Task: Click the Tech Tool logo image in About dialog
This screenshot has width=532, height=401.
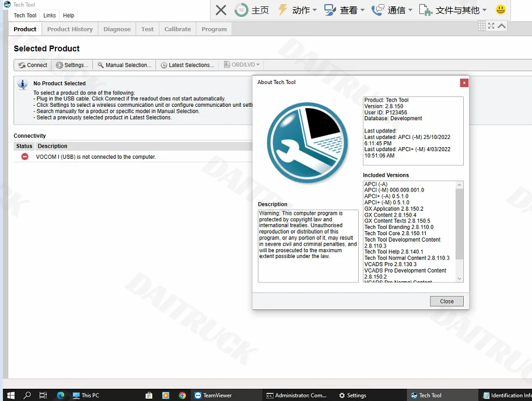Action: click(307, 143)
